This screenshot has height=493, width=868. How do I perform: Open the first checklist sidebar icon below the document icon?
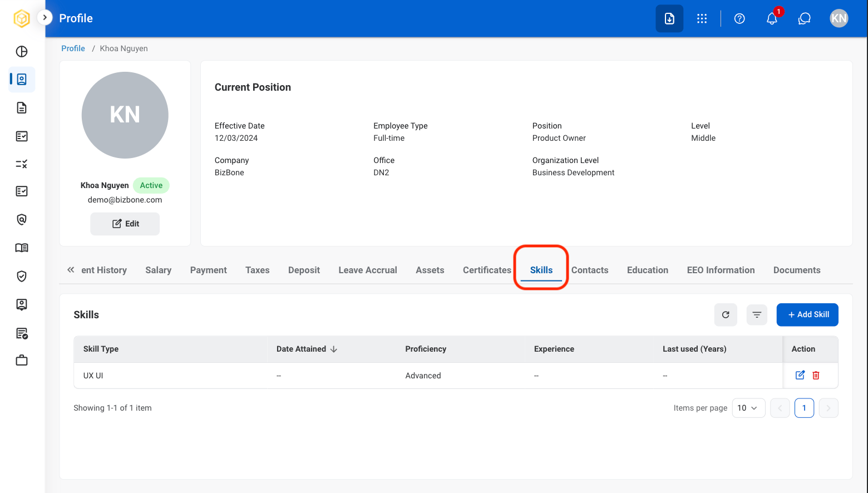22,136
